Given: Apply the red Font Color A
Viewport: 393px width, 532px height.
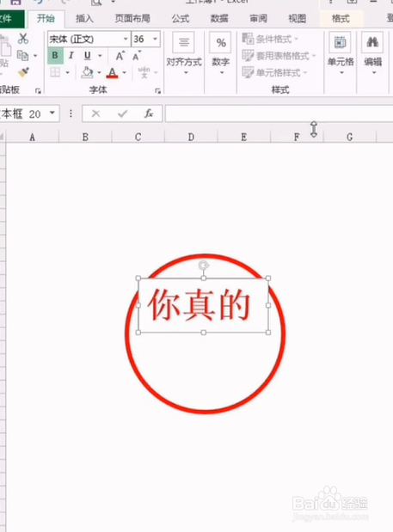Looking at the screenshot, I should 113,72.
